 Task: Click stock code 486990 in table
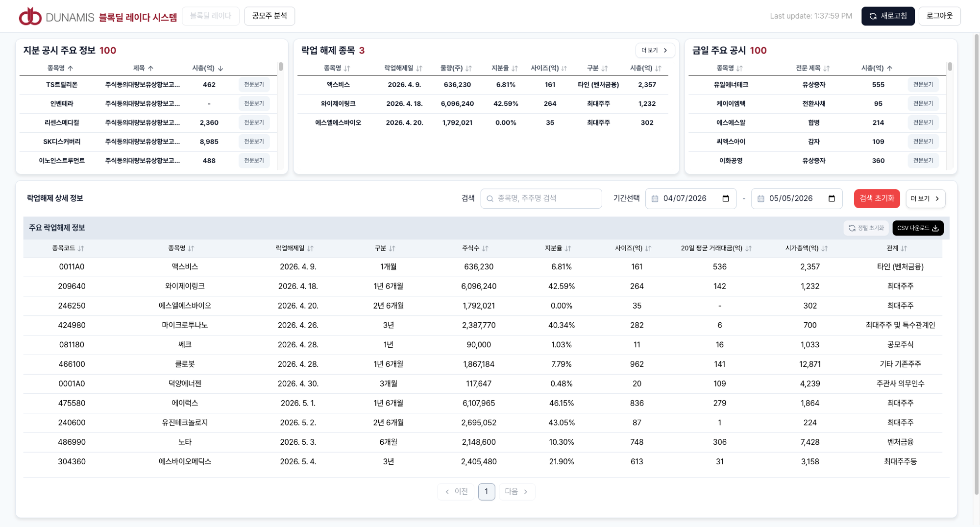coord(72,442)
